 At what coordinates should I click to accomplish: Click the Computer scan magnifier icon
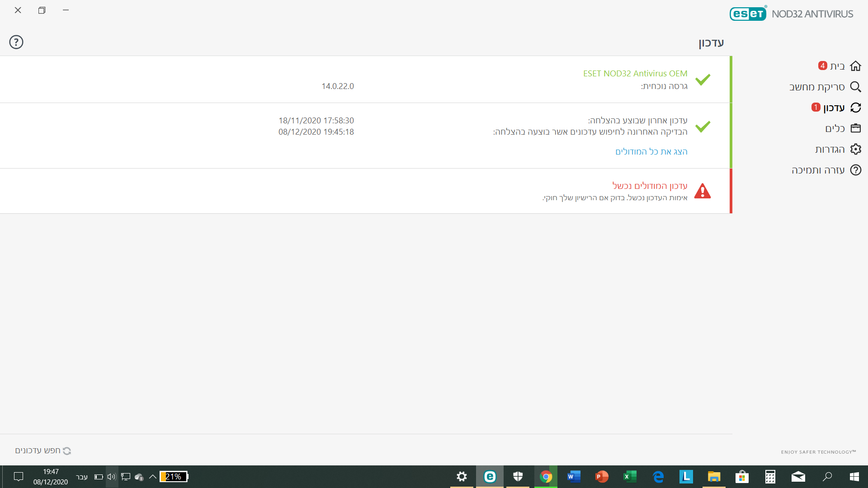pyautogui.click(x=855, y=87)
